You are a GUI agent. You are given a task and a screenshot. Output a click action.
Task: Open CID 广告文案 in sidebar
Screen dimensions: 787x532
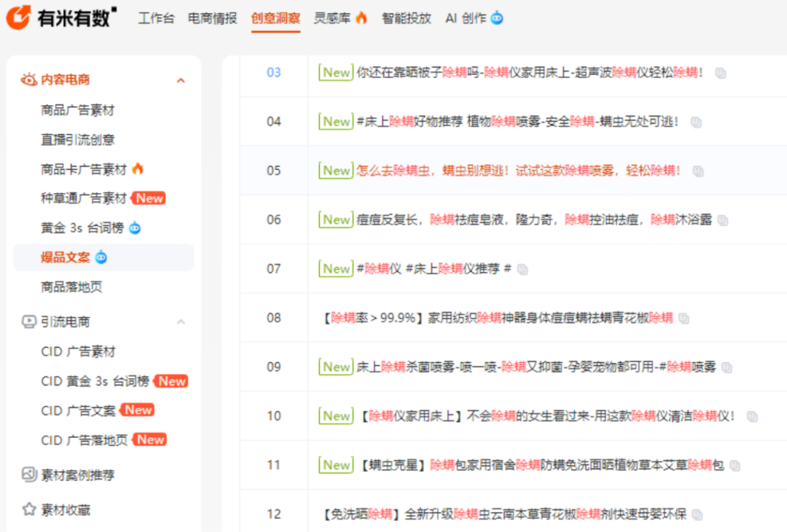78,410
